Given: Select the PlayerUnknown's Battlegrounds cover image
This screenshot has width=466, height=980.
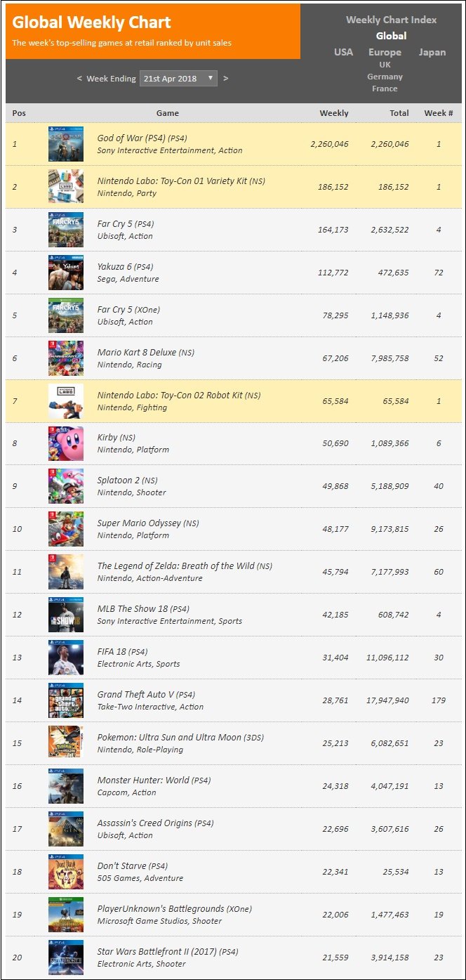Looking at the screenshot, I should 66,915.
